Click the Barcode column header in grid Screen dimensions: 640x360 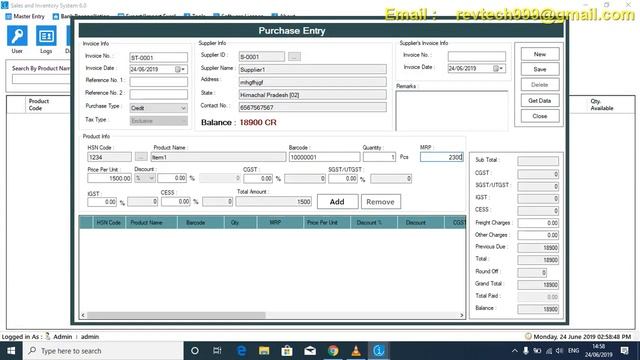click(x=201, y=222)
